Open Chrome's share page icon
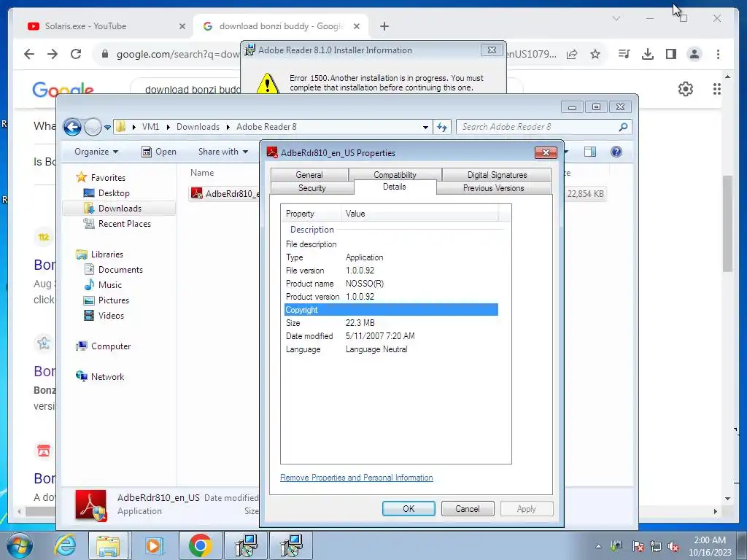 [x=572, y=54]
